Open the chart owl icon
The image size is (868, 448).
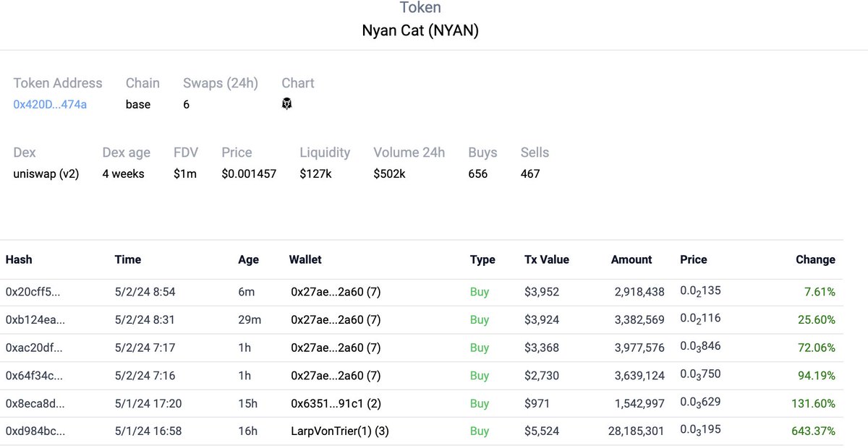pyautogui.click(x=287, y=104)
